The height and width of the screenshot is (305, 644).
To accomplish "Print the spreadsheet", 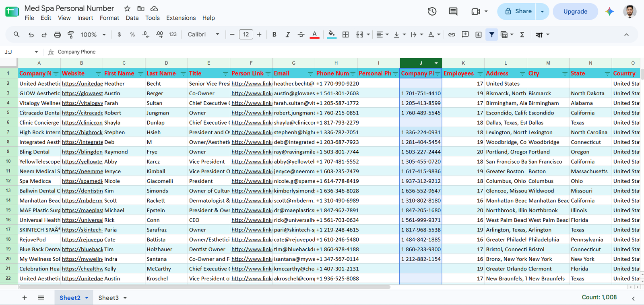I will [x=58, y=35].
